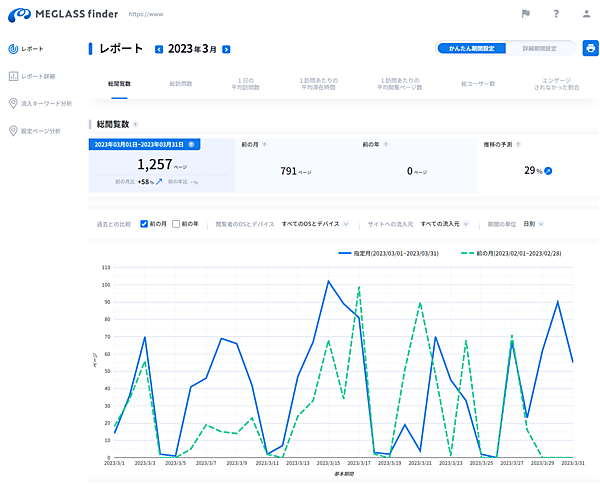This screenshot has width=600, height=500.
Task: Click the flag icon in the header
Action: pos(526,14)
